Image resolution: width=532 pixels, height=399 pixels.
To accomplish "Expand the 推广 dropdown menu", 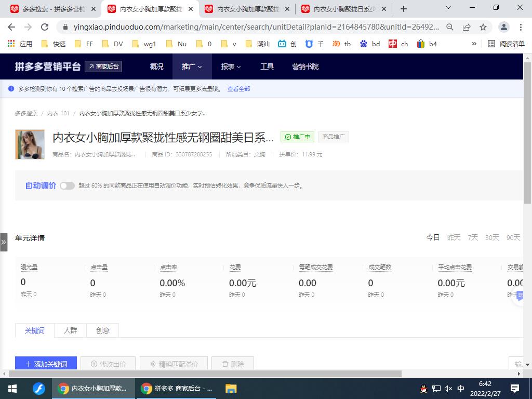I will pyautogui.click(x=192, y=66).
